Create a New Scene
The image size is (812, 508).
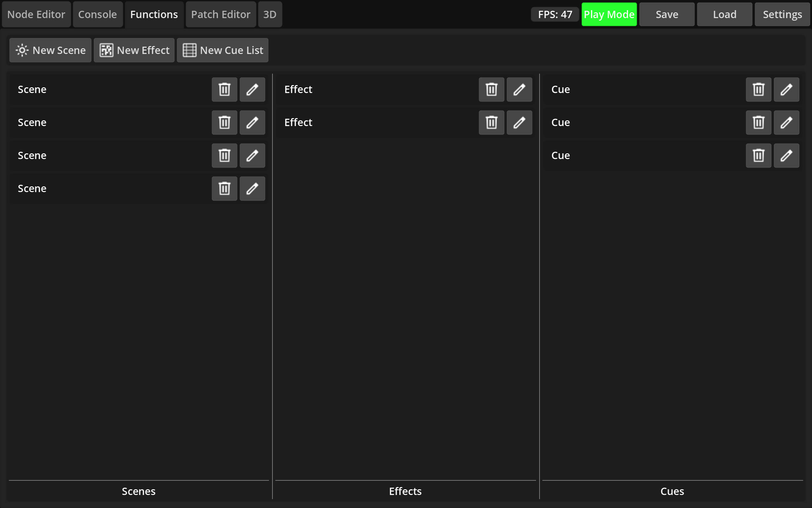(50, 50)
